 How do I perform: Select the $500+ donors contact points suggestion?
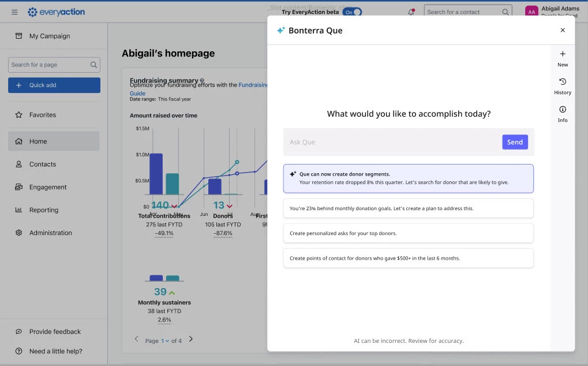coord(409,258)
